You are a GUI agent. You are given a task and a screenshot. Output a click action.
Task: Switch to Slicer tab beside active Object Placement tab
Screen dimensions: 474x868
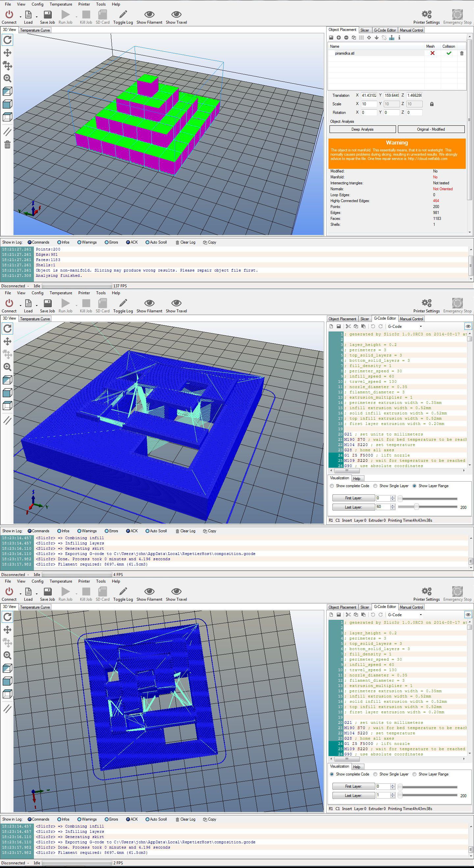pyautogui.click(x=364, y=30)
